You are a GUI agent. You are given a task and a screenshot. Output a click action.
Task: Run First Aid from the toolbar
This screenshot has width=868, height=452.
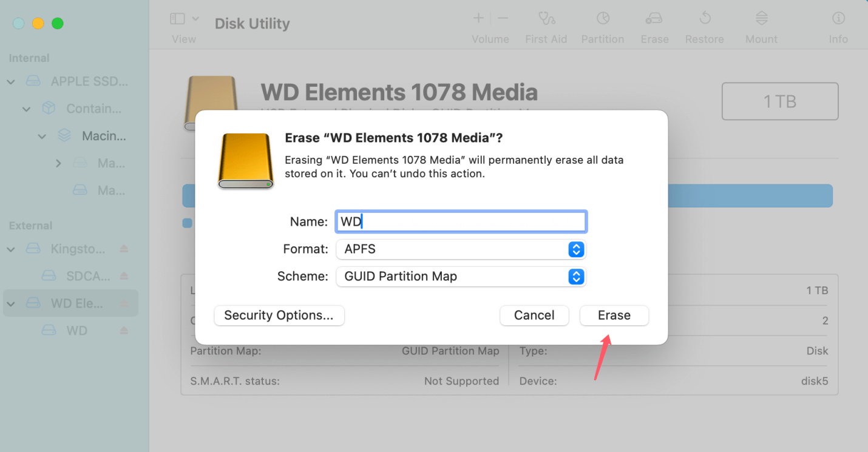(x=546, y=24)
